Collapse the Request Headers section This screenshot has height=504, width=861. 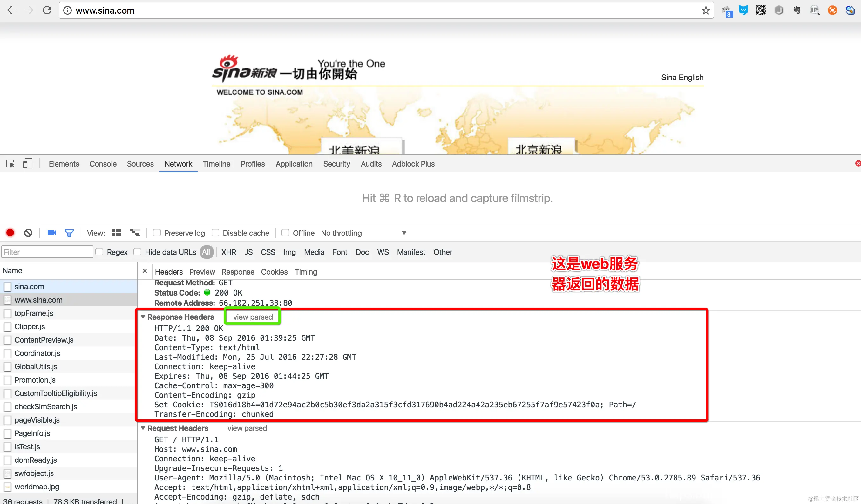(143, 428)
